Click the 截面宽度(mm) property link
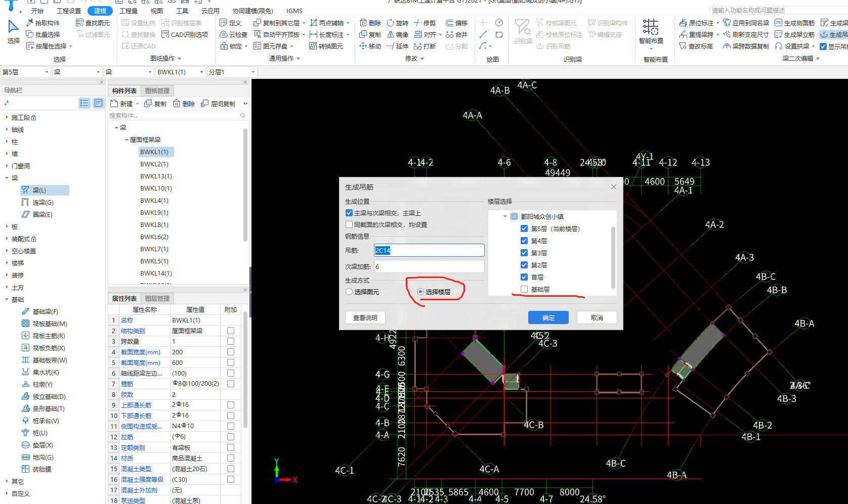The height and width of the screenshot is (504, 848). pyautogui.click(x=141, y=352)
